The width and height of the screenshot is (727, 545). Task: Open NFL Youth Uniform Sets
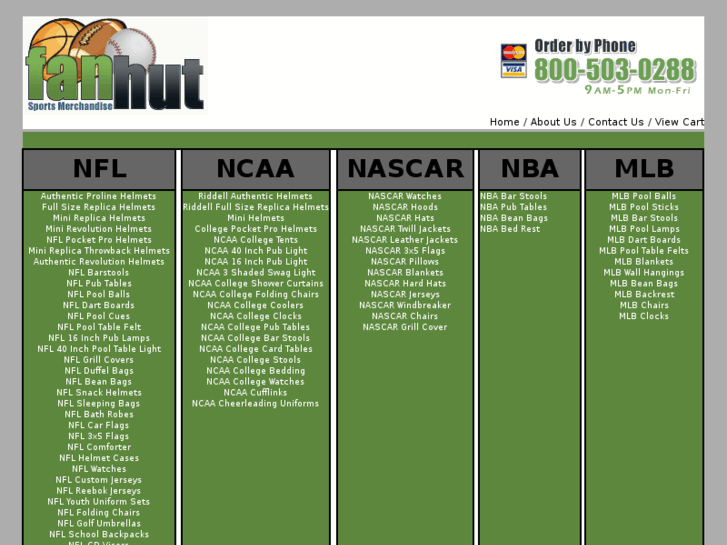click(x=98, y=501)
